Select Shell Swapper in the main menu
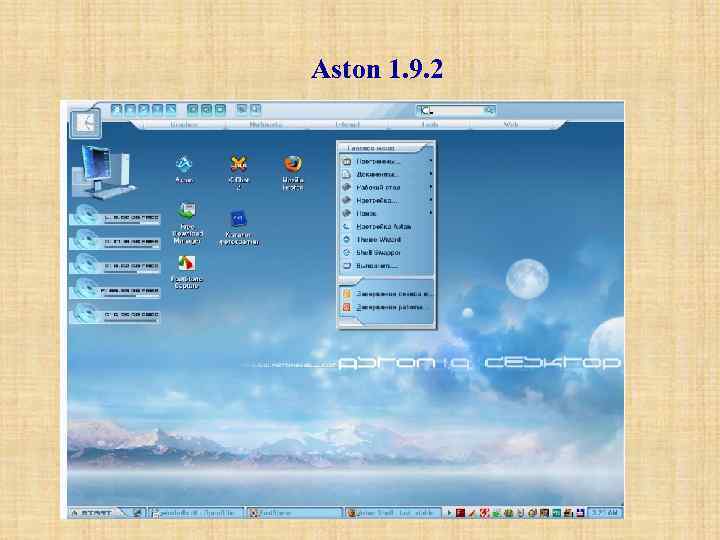This screenshot has width=720, height=540. (387, 253)
